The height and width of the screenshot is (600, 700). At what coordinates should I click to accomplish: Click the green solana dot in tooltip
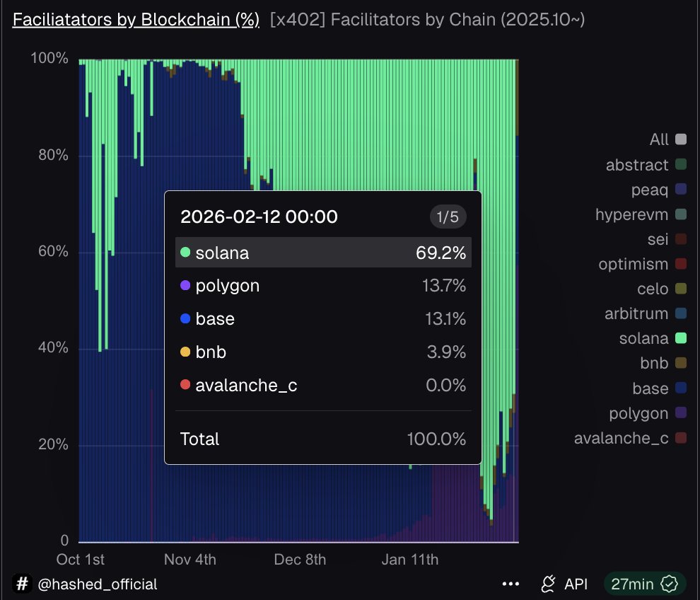(185, 253)
